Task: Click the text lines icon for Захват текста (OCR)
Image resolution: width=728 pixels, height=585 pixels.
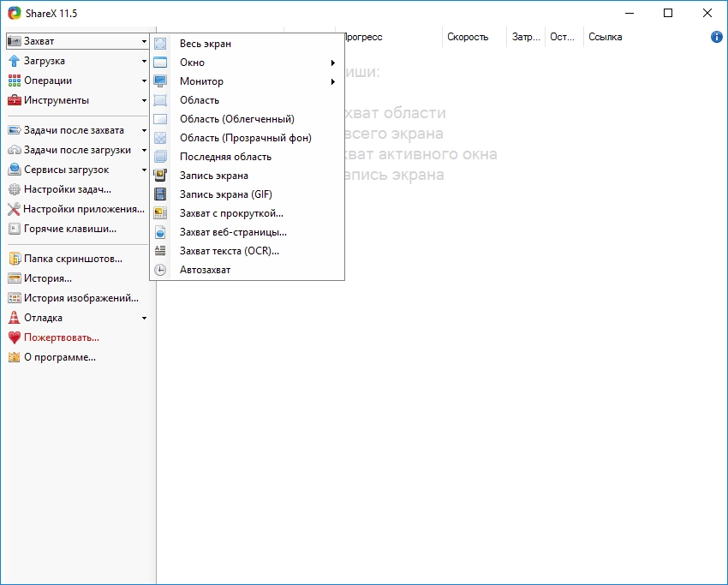Action: 160,251
